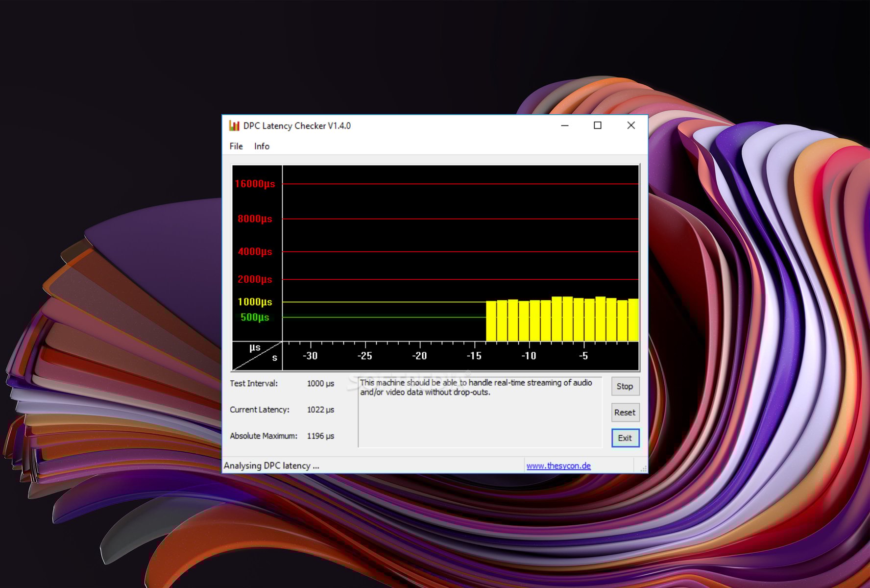Click the Exit button
This screenshot has width=870, height=588.
(625, 438)
